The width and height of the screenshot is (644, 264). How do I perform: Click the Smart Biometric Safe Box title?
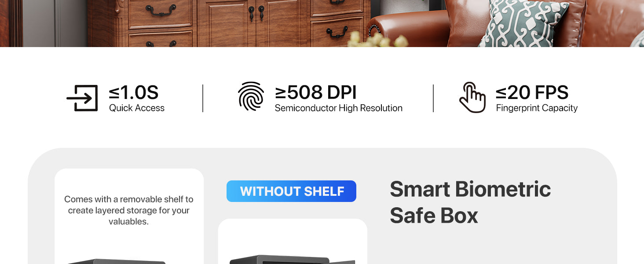tap(470, 202)
